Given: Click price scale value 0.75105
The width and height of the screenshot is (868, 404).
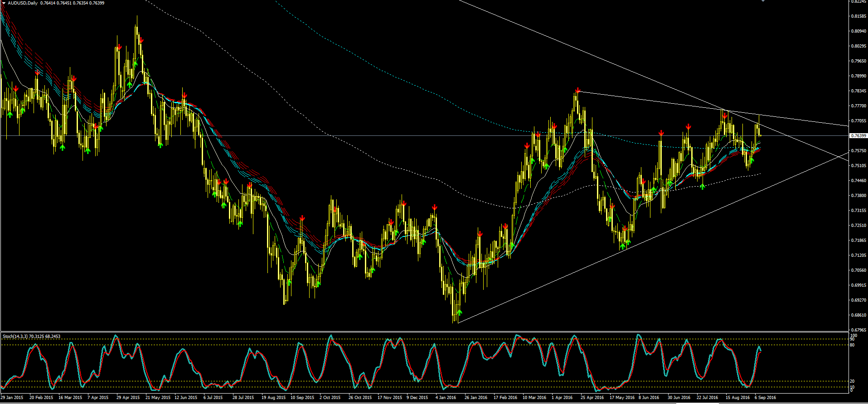Looking at the screenshot, I should click(x=858, y=166).
